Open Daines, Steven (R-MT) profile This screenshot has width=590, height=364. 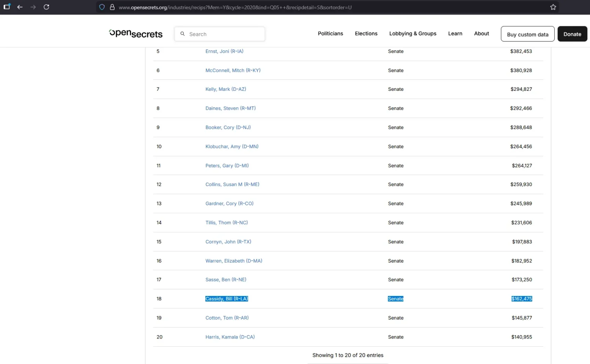(230, 108)
